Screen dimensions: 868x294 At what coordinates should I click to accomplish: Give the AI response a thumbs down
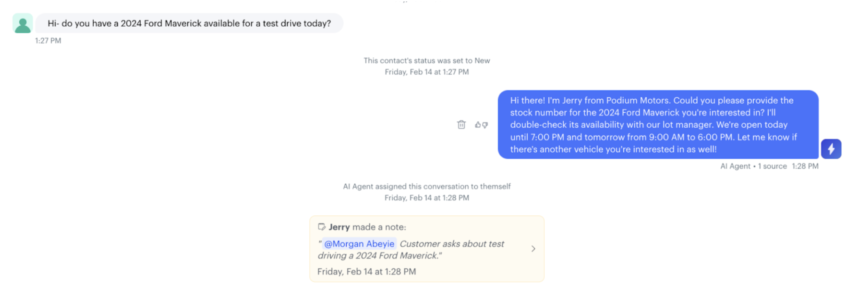(485, 125)
